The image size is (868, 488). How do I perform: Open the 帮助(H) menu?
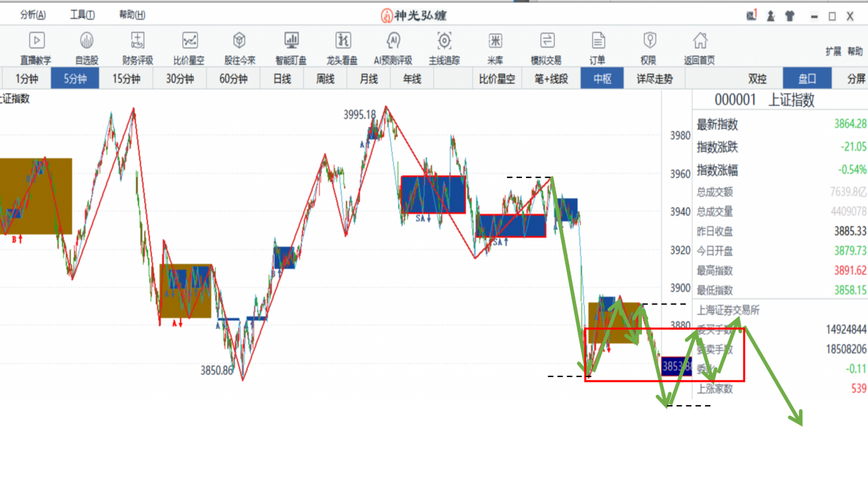[x=132, y=15]
